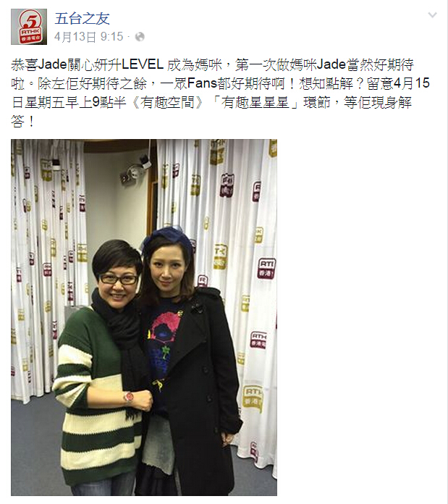This screenshot has width=448, height=504.
Task: Click the post text body
Action: pos(220,93)
